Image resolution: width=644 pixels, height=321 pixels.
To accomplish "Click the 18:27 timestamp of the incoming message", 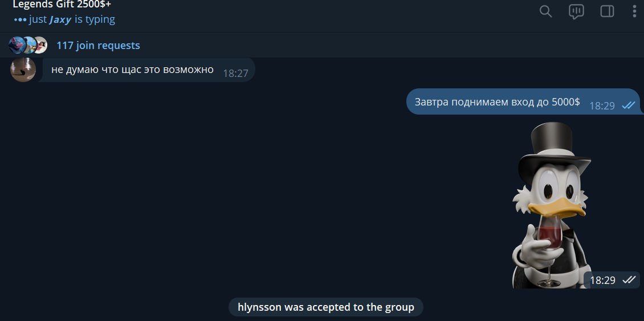I will pos(236,74).
